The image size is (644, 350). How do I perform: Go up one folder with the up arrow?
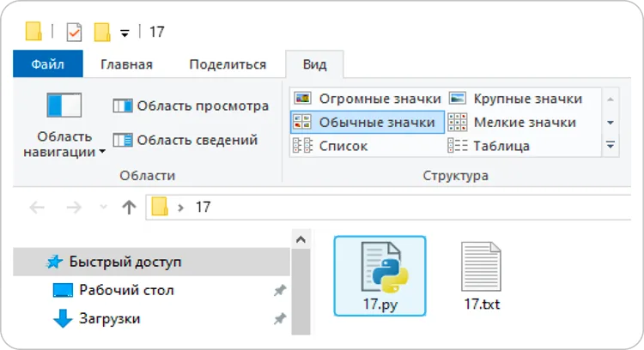[129, 208]
